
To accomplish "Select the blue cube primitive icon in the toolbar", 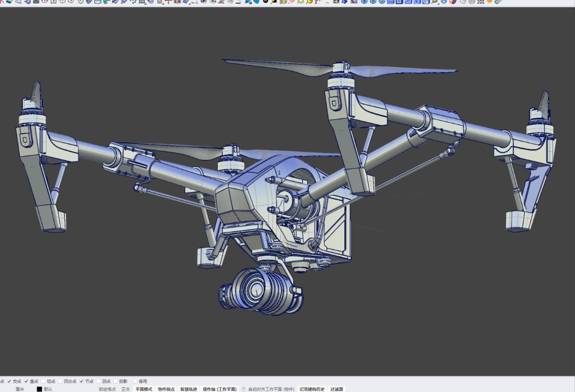I will 202,3.
